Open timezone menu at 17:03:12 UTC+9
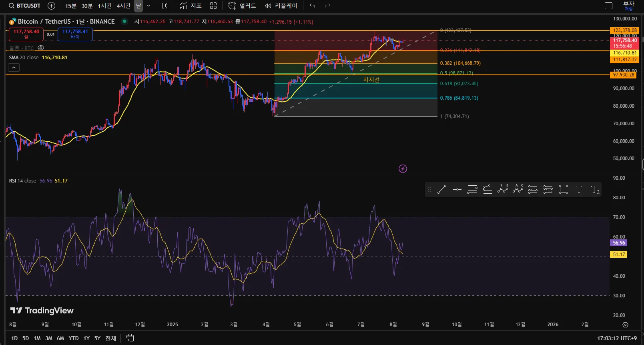This screenshot has height=345, width=644. click(x=617, y=338)
